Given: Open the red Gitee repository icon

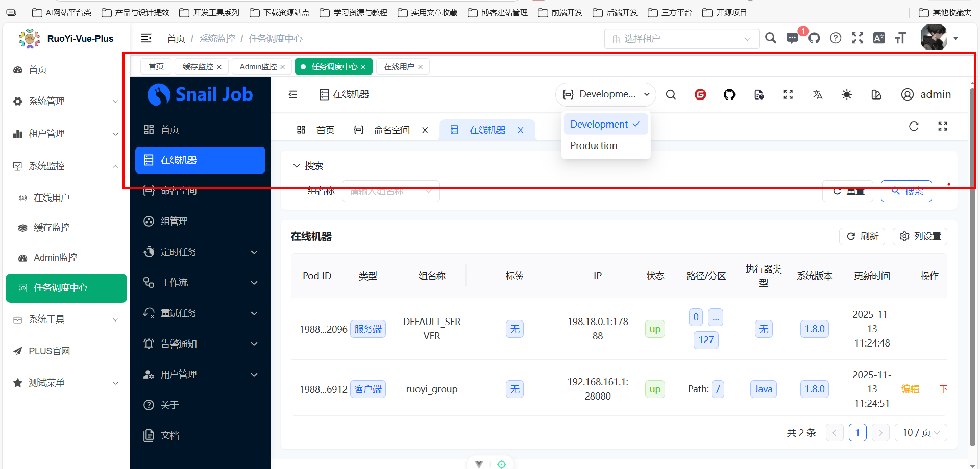Looking at the screenshot, I should [700, 94].
